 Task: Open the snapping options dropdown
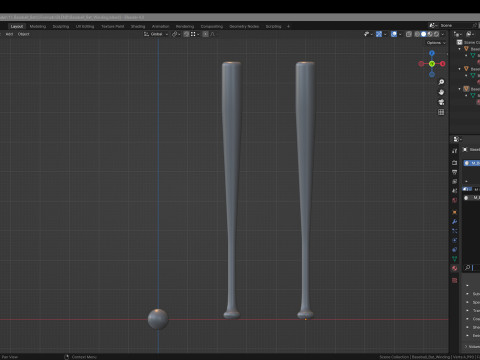[195, 34]
